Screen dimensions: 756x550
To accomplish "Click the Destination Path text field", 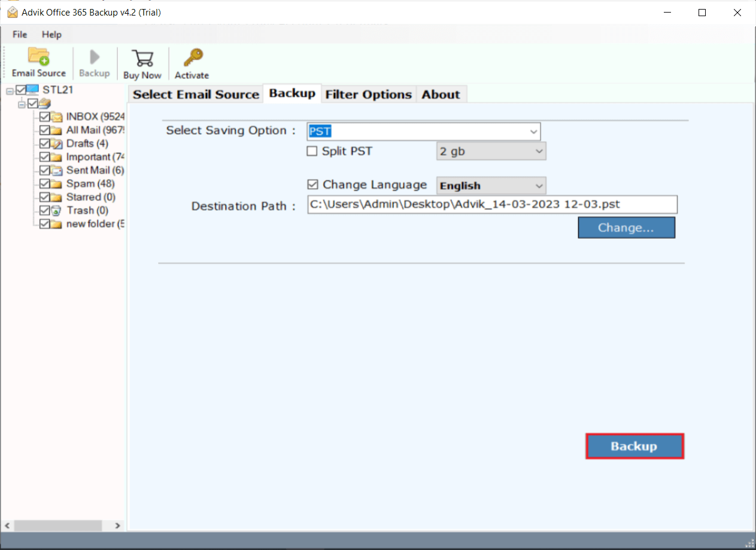I will [x=493, y=204].
